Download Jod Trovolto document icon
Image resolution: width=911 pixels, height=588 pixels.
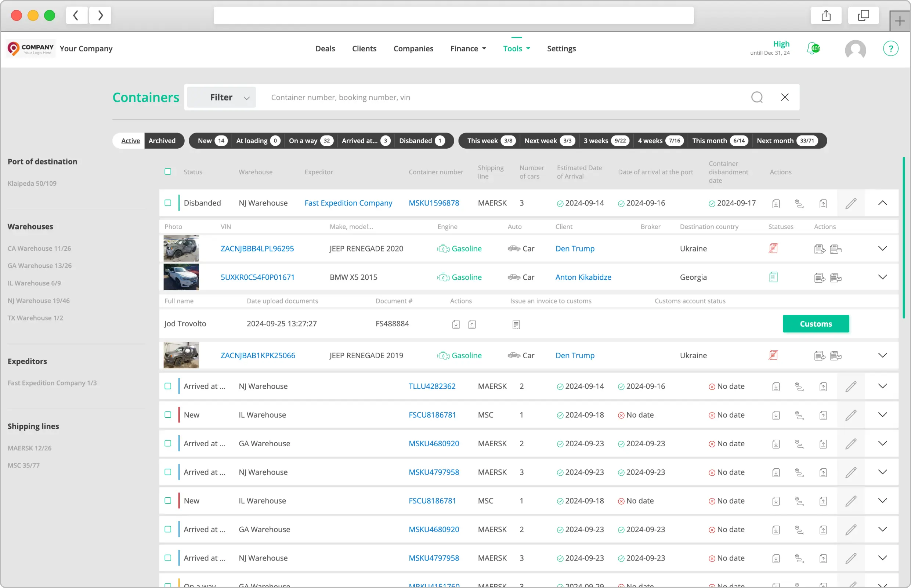(x=456, y=324)
